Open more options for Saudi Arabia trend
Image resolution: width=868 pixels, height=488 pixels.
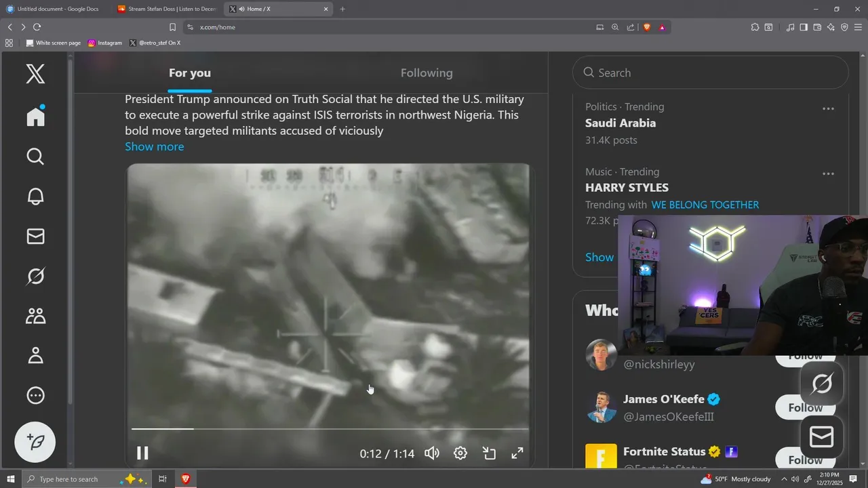[x=828, y=108]
